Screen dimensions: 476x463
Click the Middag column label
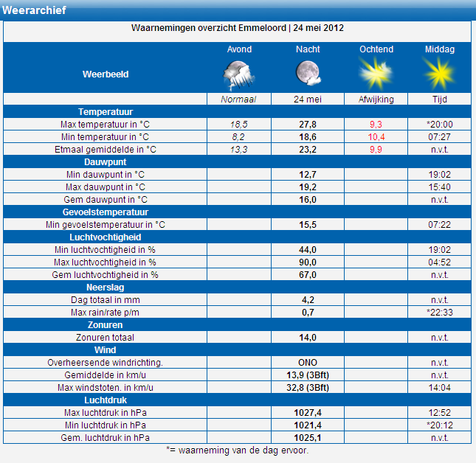440,49
